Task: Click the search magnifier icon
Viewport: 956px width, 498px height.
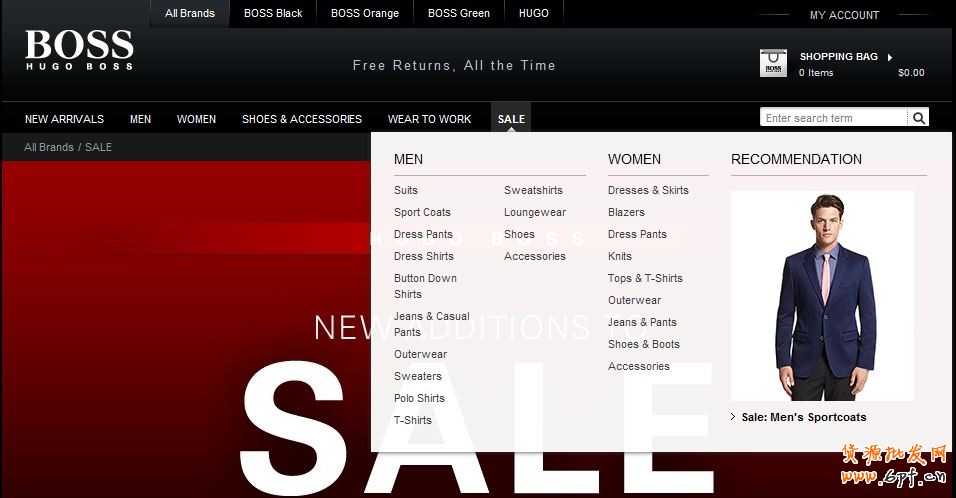Action: coord(919,118)
